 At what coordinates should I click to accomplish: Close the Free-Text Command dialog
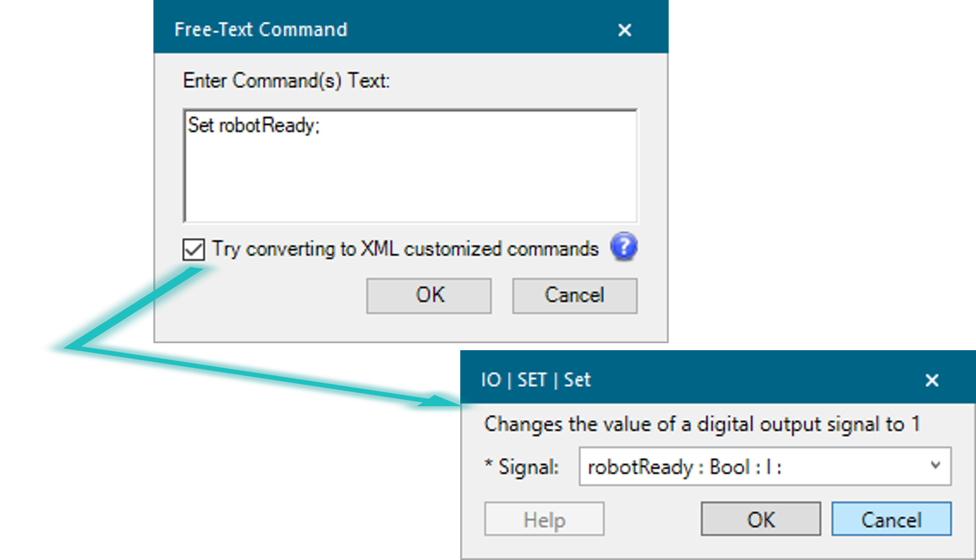pyautogui.click(x=624, y=30)
